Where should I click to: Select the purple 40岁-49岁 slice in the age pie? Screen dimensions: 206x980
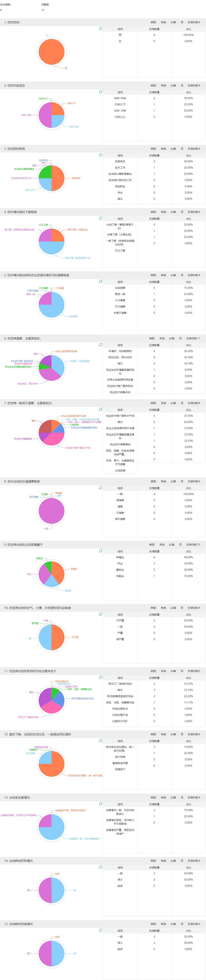tap(45, 115)
